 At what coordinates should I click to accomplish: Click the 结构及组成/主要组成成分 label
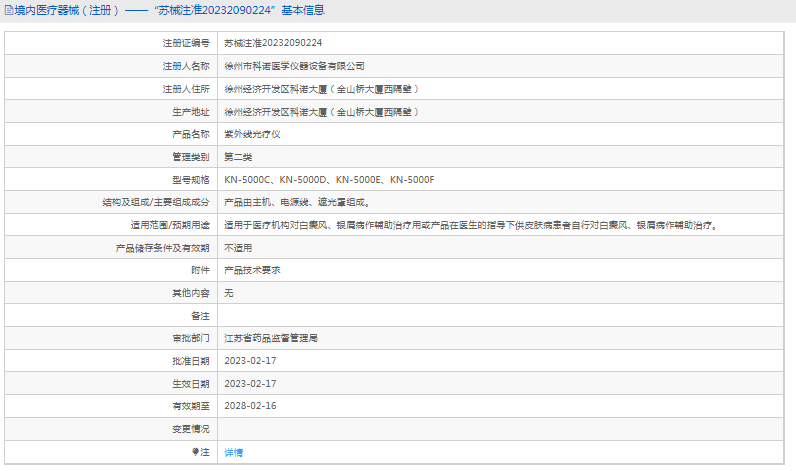click(156, 203)
